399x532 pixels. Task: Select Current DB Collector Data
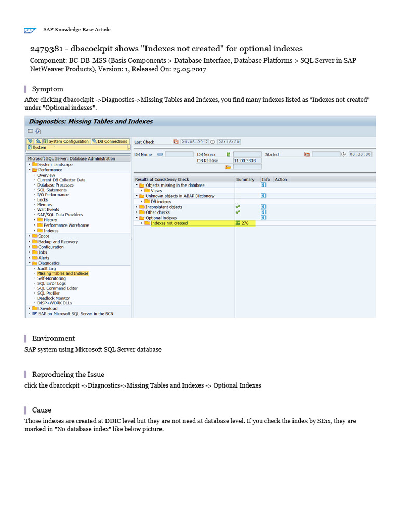pos(61,180)
